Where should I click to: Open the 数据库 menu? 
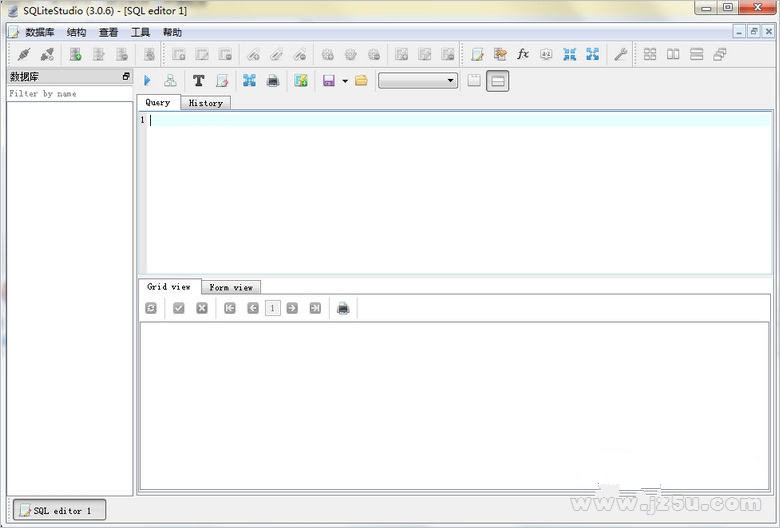pyautogui.click(x=39, y=32)
